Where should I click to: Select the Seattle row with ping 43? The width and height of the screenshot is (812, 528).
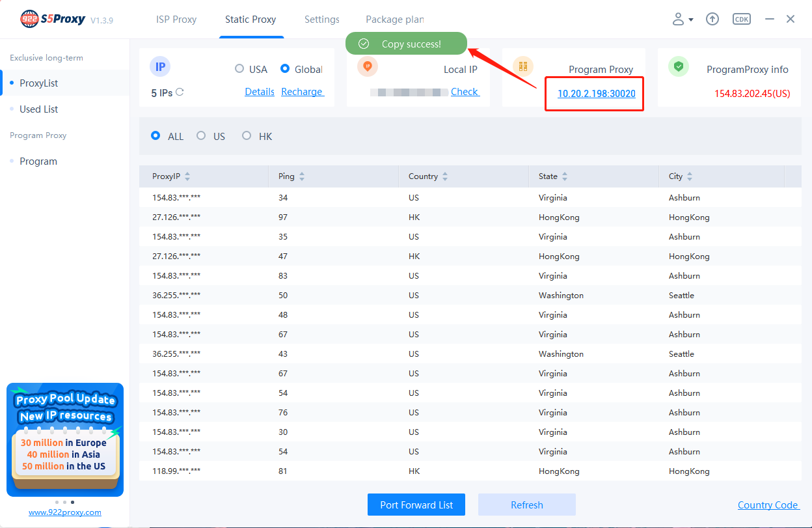point(470,354)
